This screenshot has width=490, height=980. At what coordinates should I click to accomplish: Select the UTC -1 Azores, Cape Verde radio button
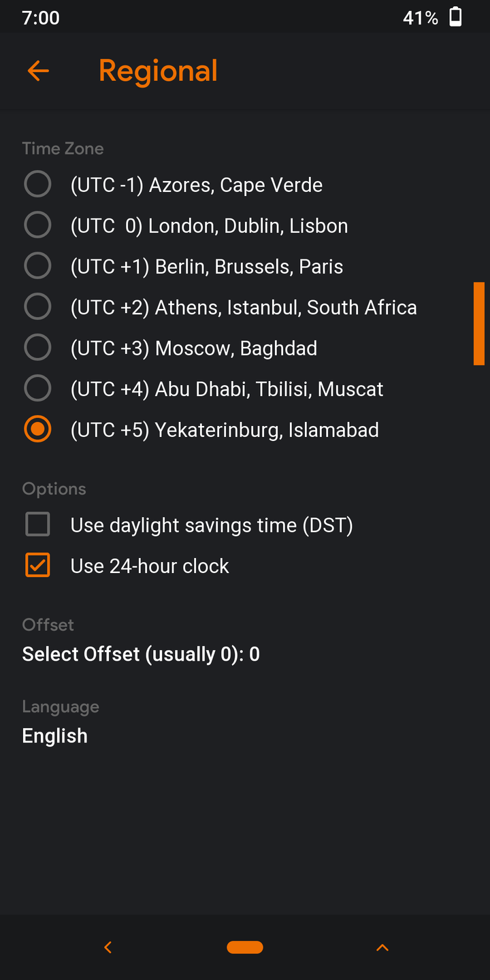(x=37, y=184)
